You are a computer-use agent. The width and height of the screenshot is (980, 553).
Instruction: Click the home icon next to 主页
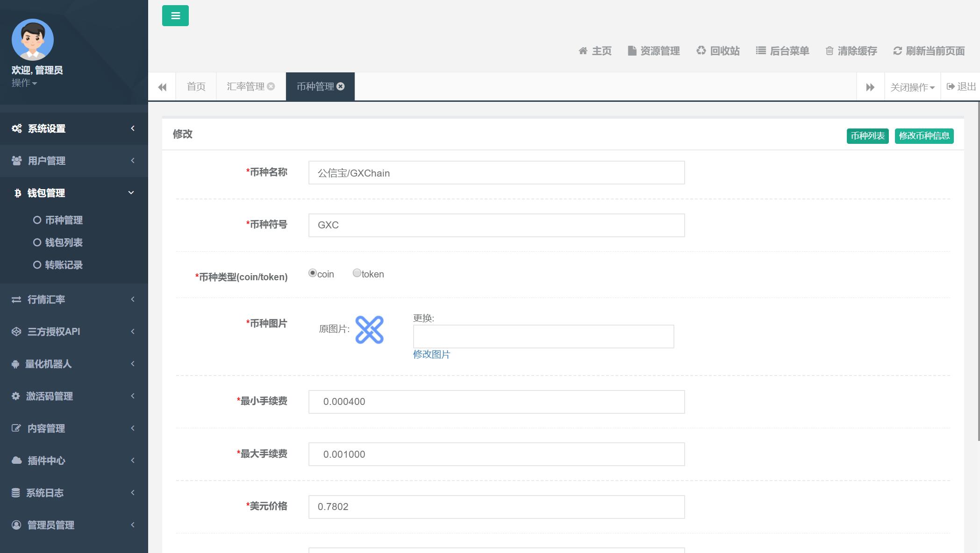click(583, 51)
